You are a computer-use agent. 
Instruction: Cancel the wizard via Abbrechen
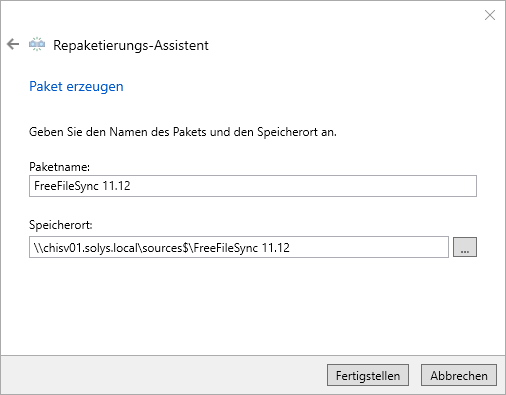coord(459,375)
